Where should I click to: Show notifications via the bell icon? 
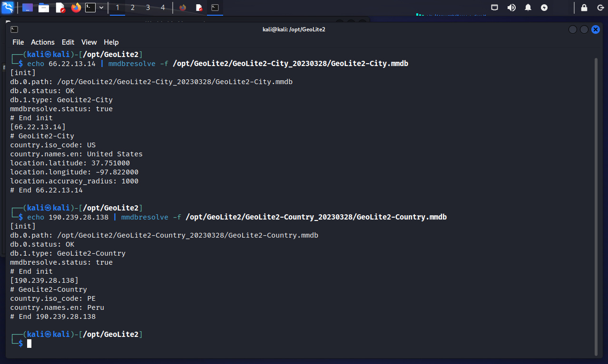[528, 8]
